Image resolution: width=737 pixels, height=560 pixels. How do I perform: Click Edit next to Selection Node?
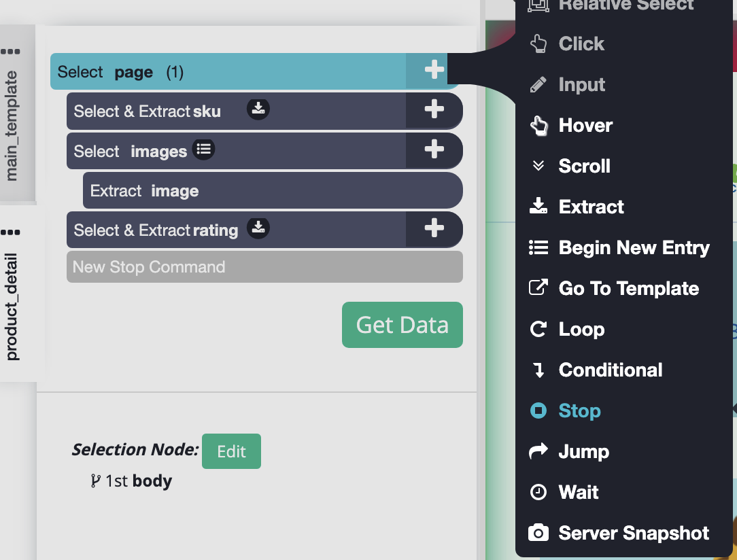[231, 451]
